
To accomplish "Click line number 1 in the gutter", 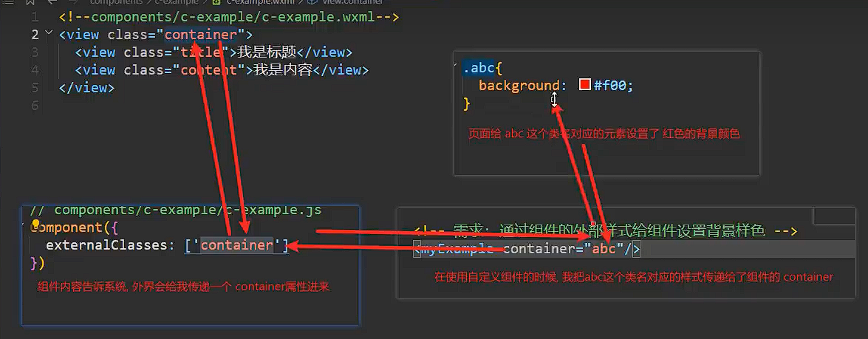I will (35, 17).
